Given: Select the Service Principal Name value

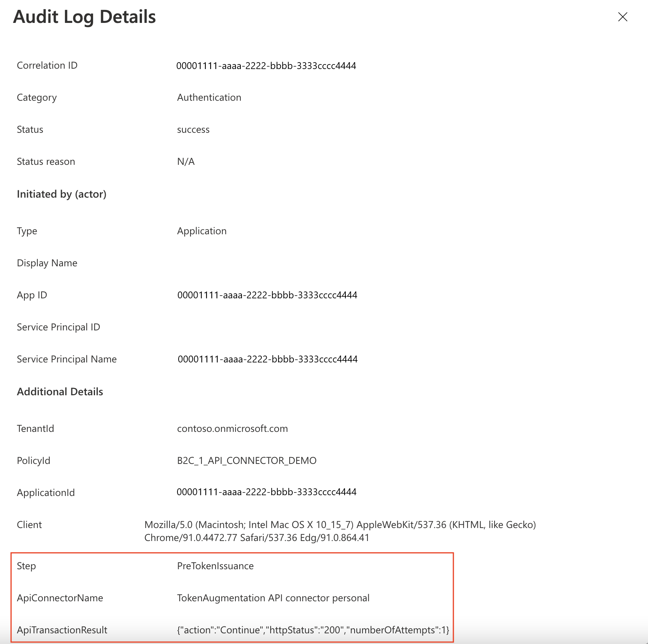Looking at the screenshot, I should (x=266, y=359).
